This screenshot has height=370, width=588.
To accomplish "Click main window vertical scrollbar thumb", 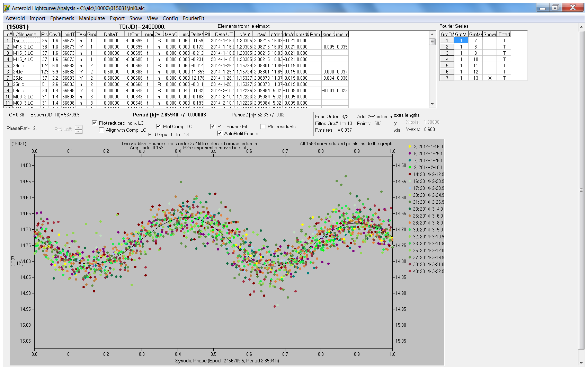I will click(581, 190).
